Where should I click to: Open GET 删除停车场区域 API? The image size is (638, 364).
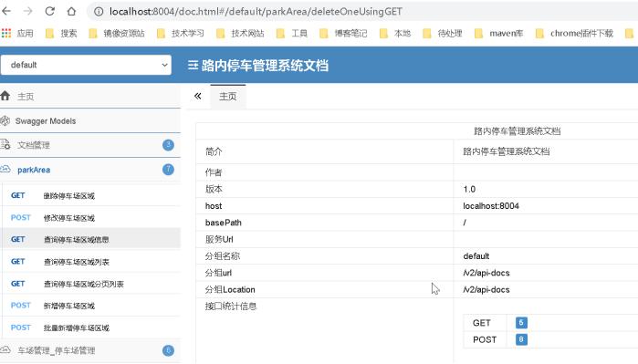(91, 195)
